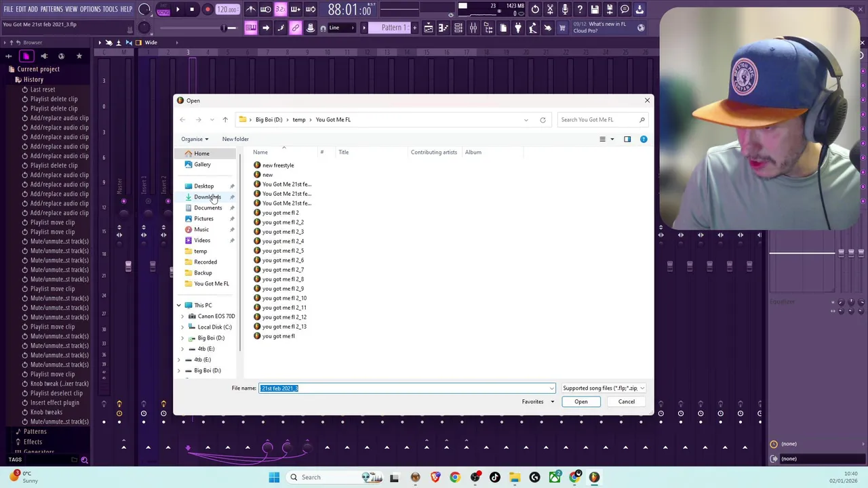This screenshot has width=868, height=488.
Task: Click the temp breadcrumb in the address bar
Action: point(299,120)
